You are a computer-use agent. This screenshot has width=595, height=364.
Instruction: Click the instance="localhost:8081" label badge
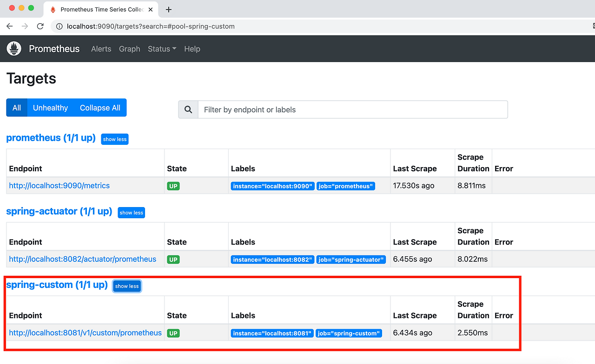click(x=272, y=333)
